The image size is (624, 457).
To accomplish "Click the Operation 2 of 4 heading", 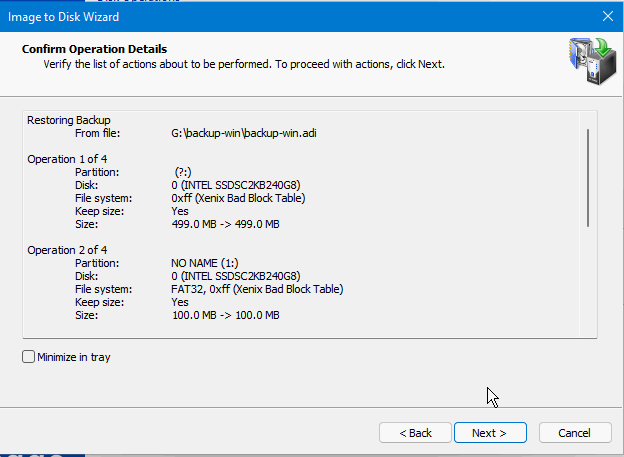I will point(67,250).
